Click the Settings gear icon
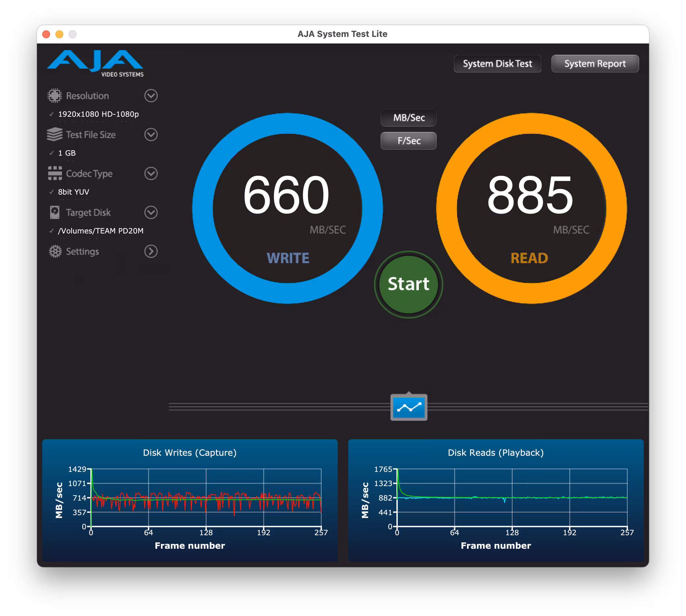 (55, 252)
